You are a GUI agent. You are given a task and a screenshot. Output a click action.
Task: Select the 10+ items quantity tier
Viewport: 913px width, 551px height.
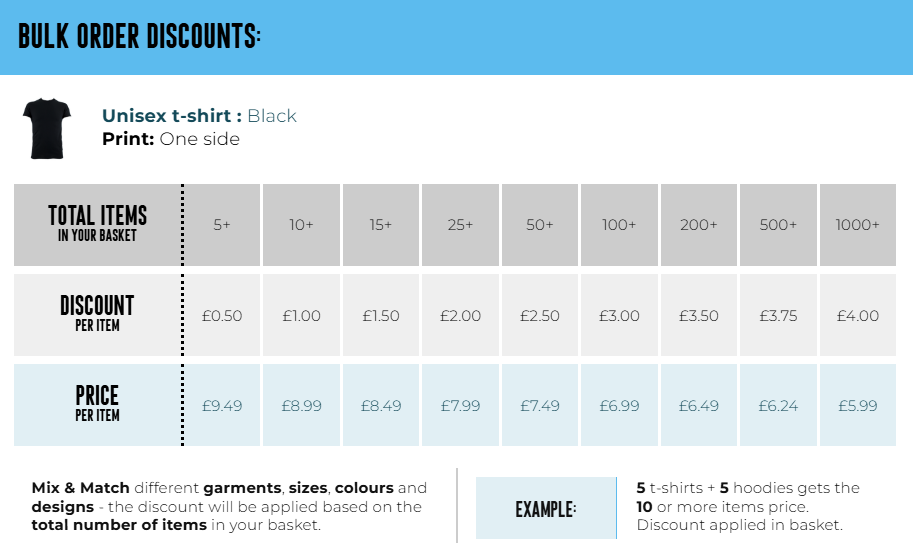pyautogui.click(x=301, y=225)
